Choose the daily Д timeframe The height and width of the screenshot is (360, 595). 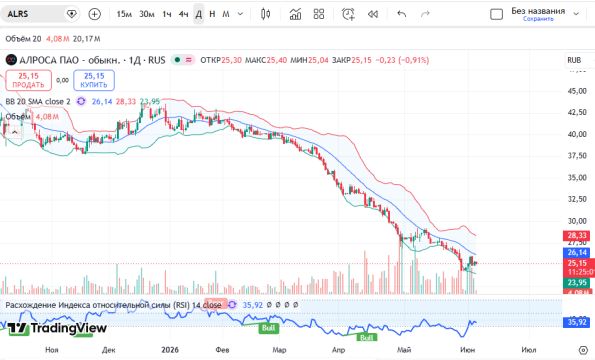[x=198, y=14]
